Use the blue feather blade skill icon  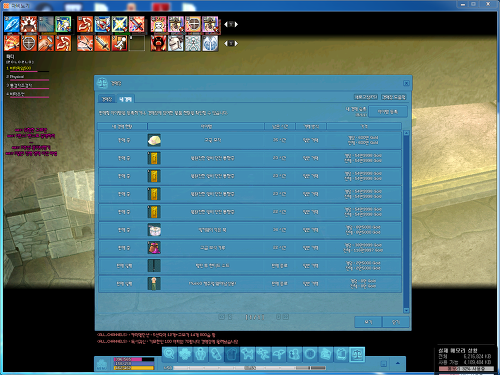tap(12, 24)
